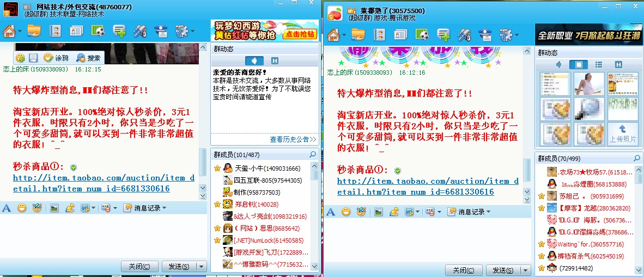Image resolution: width=644 pixels, height=277 pixels.
Task: Select list view tab in right 群动态
Action: pyautogui.click(x=598, y=64)
